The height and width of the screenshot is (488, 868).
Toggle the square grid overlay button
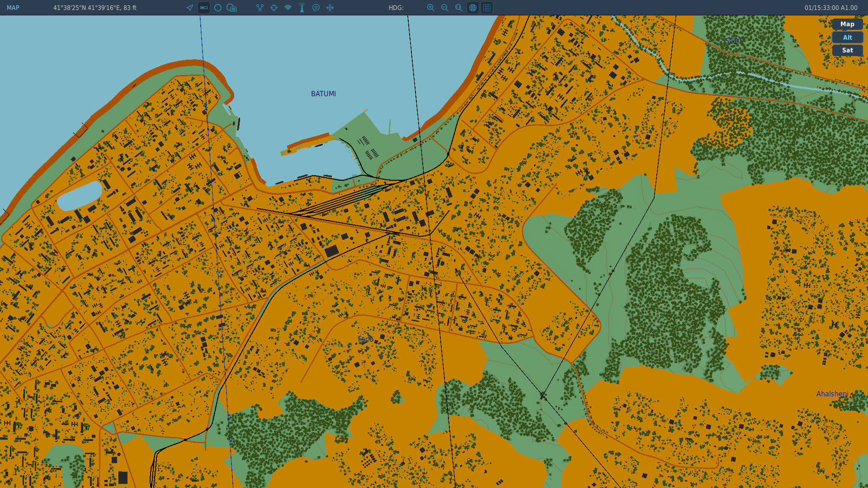point(487,8)
